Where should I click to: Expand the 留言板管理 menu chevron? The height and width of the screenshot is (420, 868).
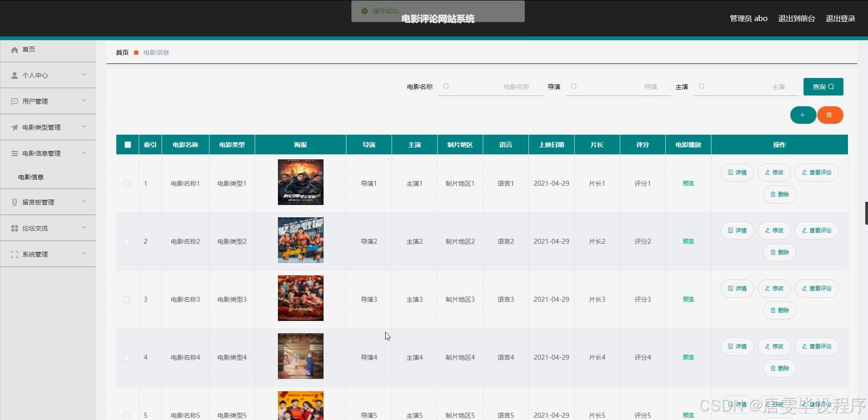84,201
